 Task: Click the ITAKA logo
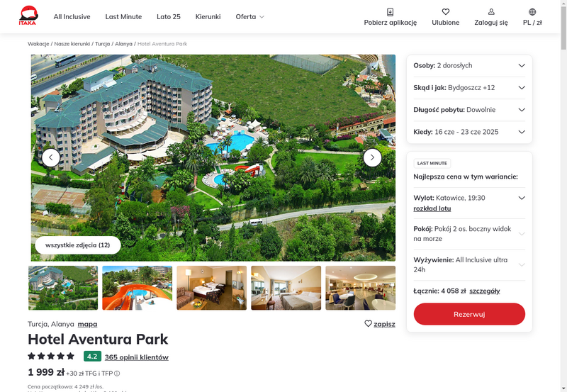[28, 16]
